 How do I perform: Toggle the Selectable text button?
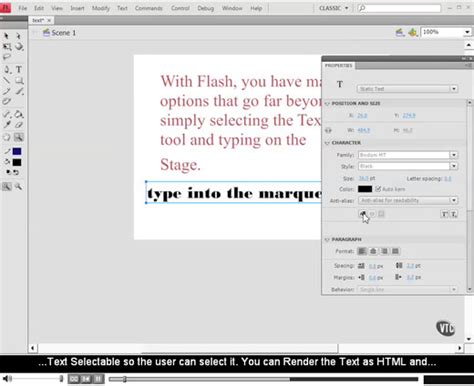pyautogui.click(x=362, y=214)
